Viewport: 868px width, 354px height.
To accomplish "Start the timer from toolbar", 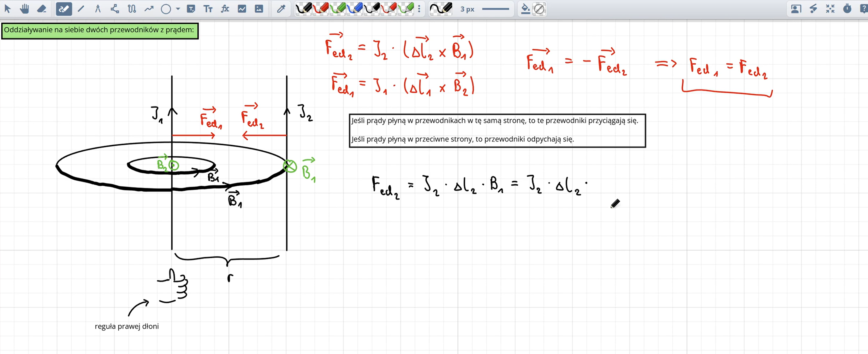I will click(x=847, y=9).
